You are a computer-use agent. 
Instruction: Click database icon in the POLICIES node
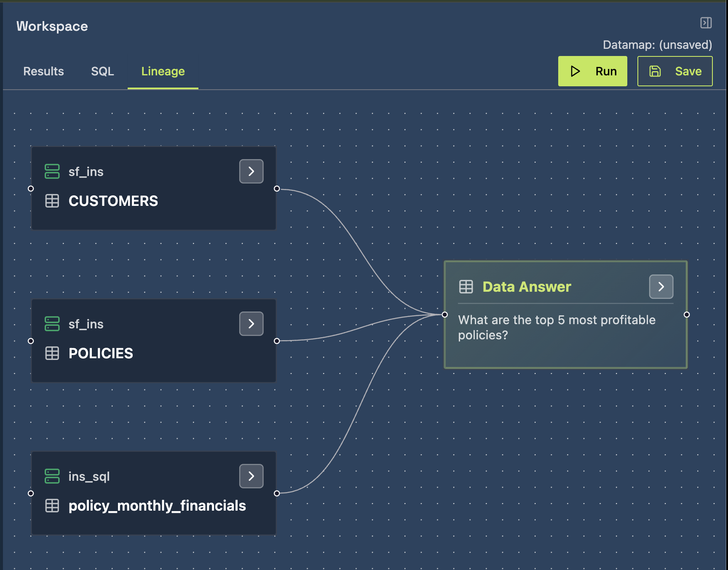pos(52,324)
